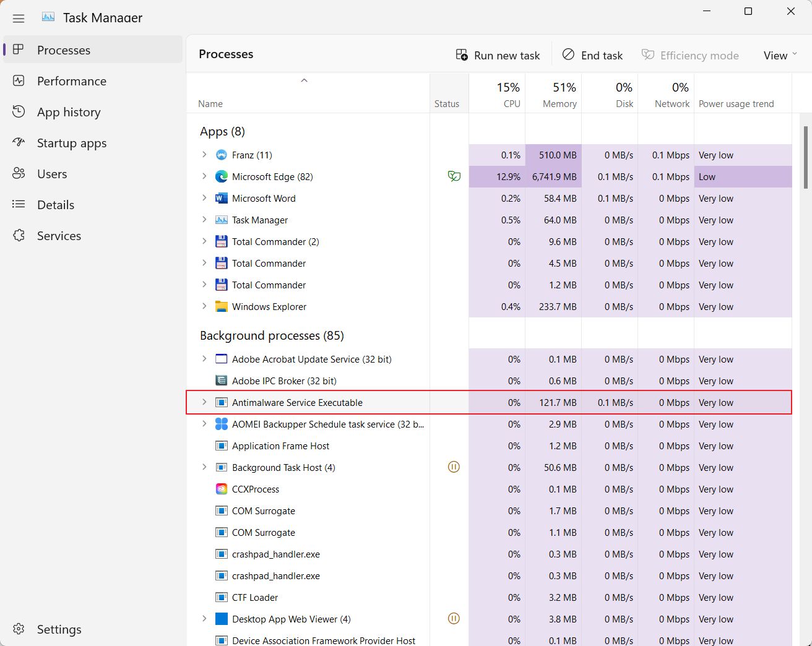This screenshot has height=646, width=812.
Task: Expand the Background Task Host (4) group
Action: (204, 467)
